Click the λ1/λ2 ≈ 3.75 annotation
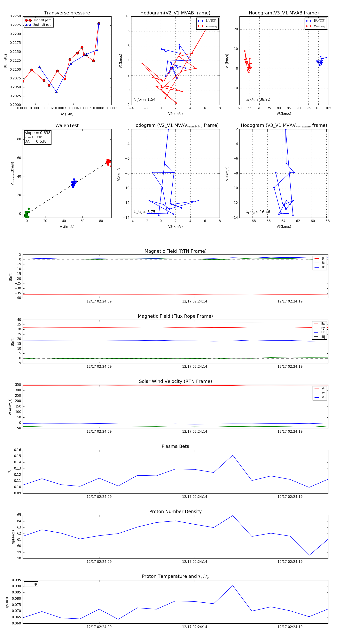Image resolution: width=351 pixels, height=644 pixels. coord(144,212)
